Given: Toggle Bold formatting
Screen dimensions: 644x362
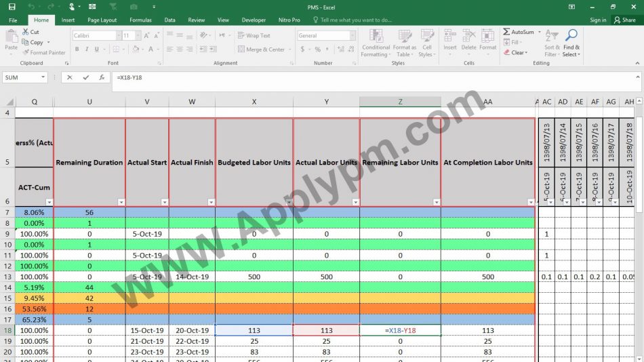Looking at the screenshot, I should (77, 49).
